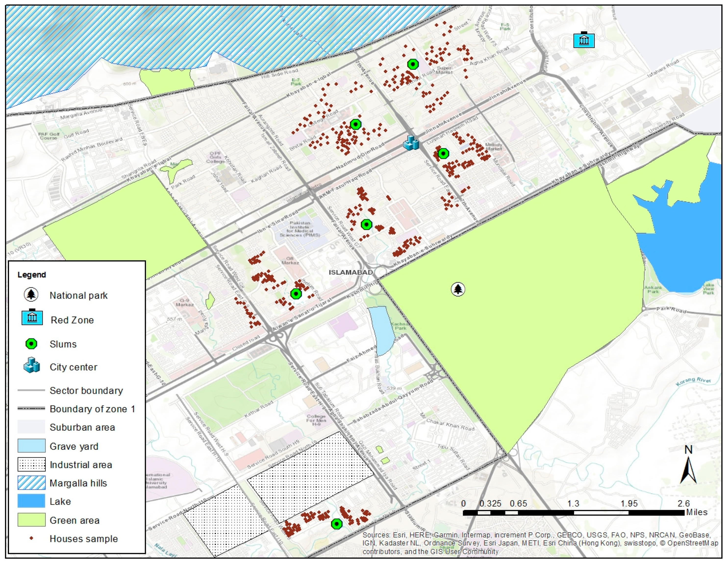Click the 'Nala Lai' stream label

pos(165,550)
